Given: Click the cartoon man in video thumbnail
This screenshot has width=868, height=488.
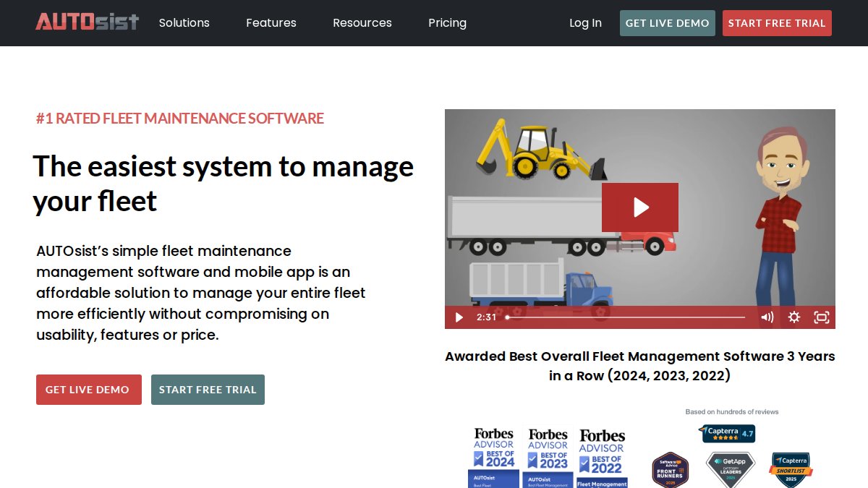Looking at the screenshot, I should (780, 217).
